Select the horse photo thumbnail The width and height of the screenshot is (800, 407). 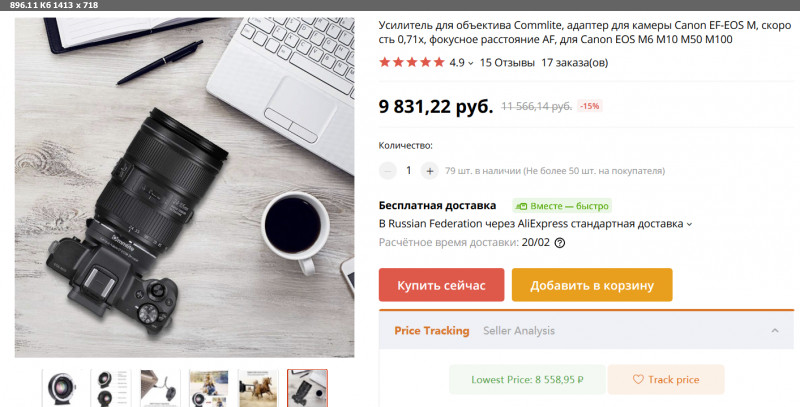click(258, 387)
